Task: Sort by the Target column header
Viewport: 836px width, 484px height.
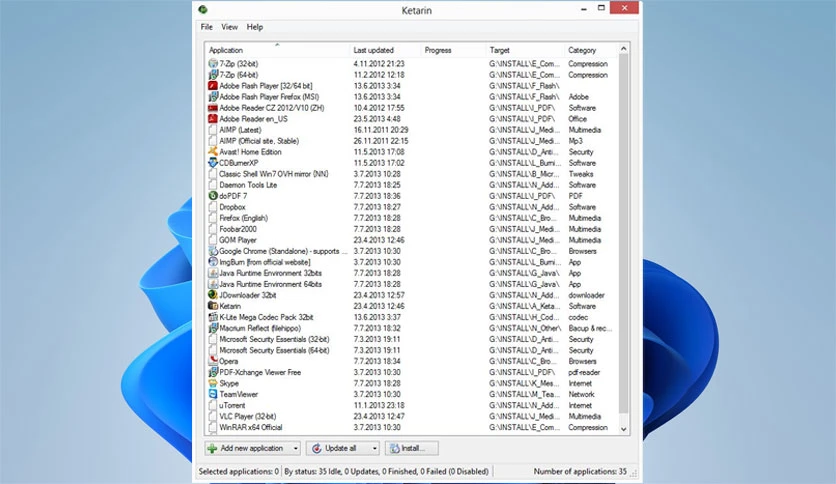Action: click(525, 50)
